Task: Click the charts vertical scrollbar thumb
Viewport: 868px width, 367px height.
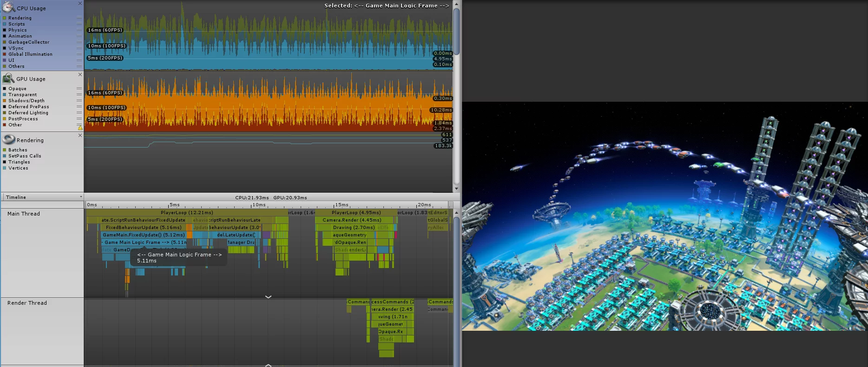Action: (x=456, y=31)
